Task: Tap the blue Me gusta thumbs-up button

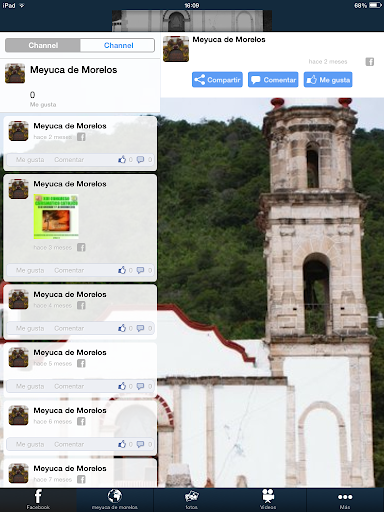Action: (328, 80)
